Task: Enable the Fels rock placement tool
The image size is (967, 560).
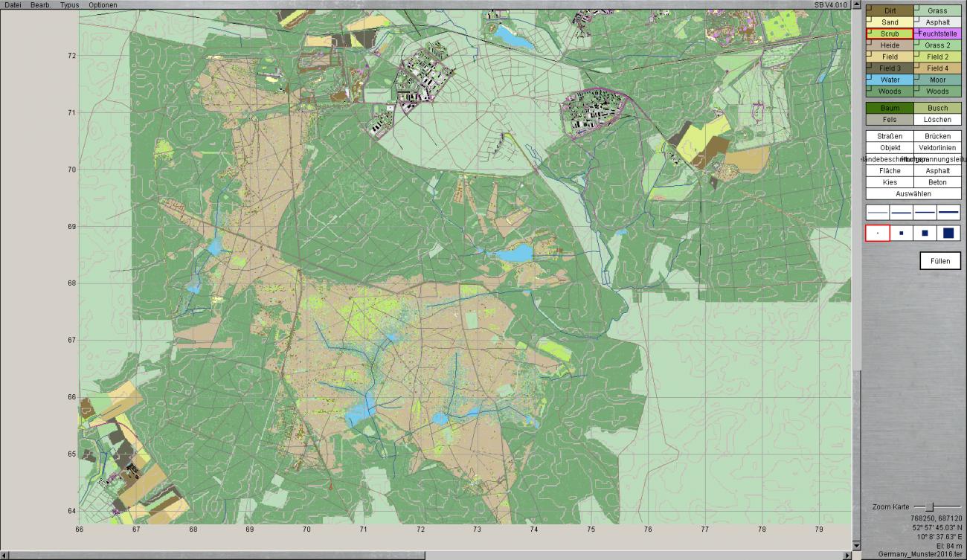Action: (x=890, y=120)
